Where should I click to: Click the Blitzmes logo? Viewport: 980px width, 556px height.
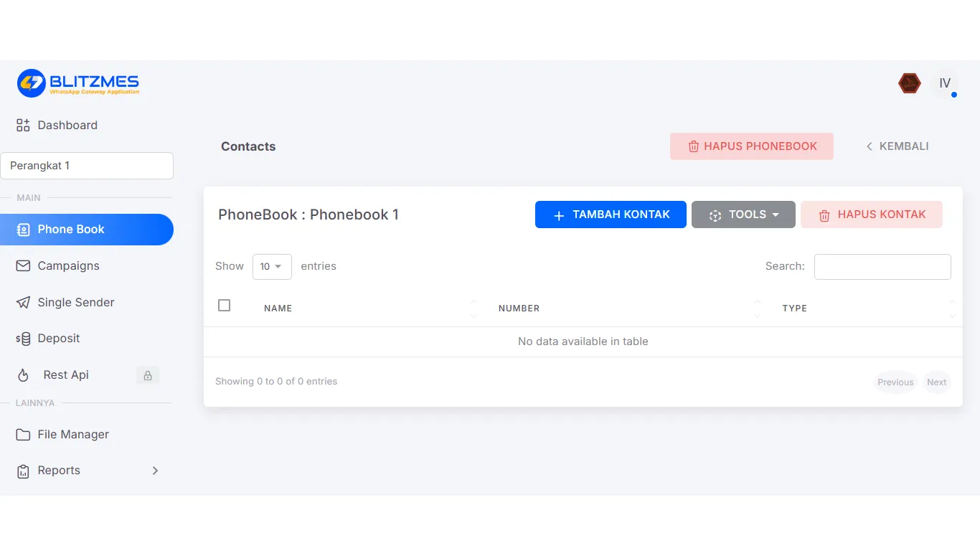(x=78, y=83)
